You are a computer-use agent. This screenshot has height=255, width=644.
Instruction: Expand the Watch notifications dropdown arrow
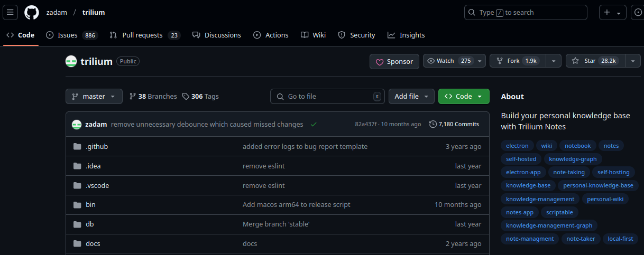[480, 61]
